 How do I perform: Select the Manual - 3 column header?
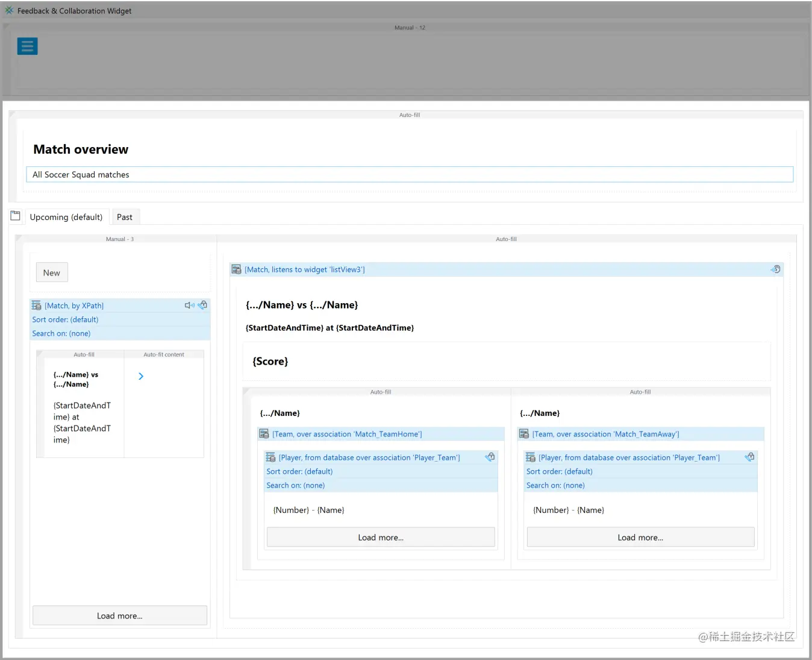click(120, 239)
